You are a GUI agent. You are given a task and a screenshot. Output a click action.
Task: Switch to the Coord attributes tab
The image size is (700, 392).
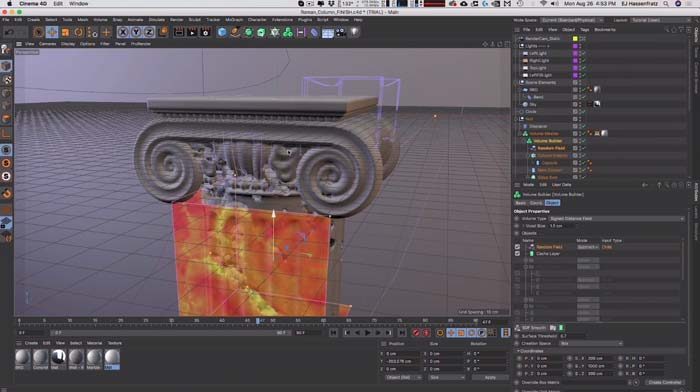pos(536,203)
